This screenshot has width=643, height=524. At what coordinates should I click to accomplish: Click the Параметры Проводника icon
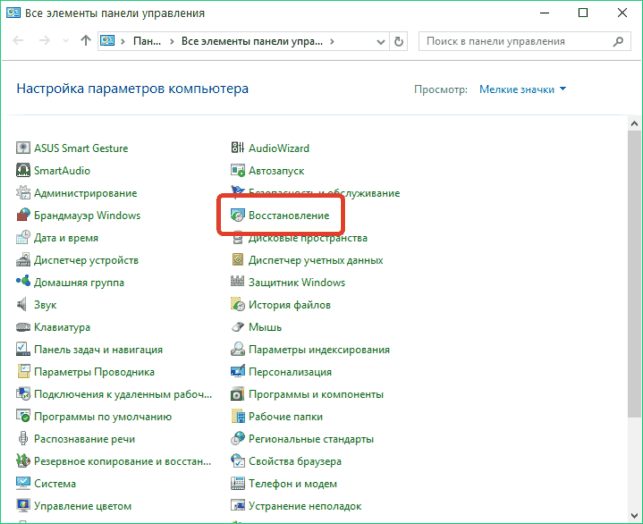(23, 371)
